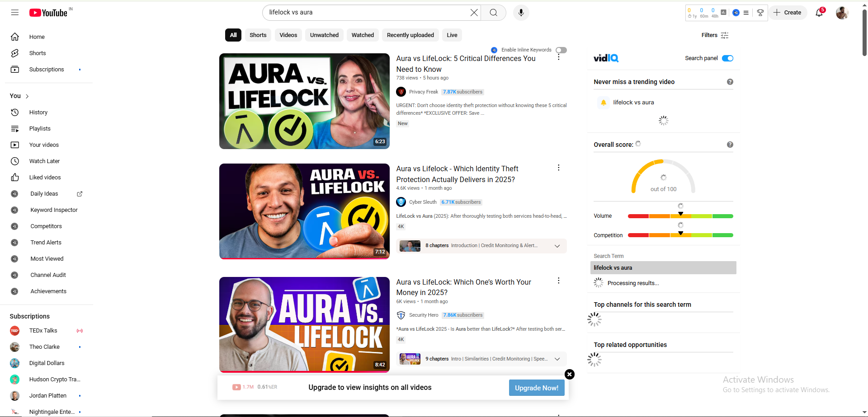Turn off the vidIQ Search panel switch
Image resolution: width=868 pixels, height=417 pixels.
[727, 58]
